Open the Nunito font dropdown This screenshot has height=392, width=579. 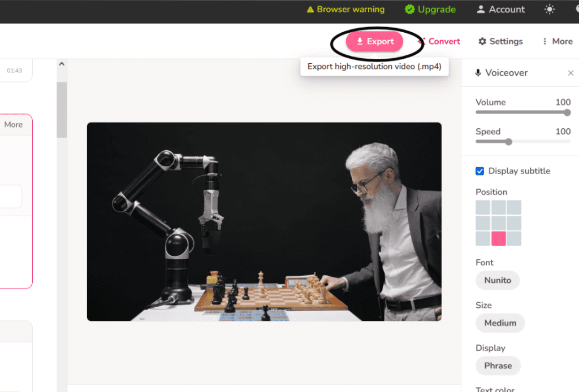[x=498, y=280]
